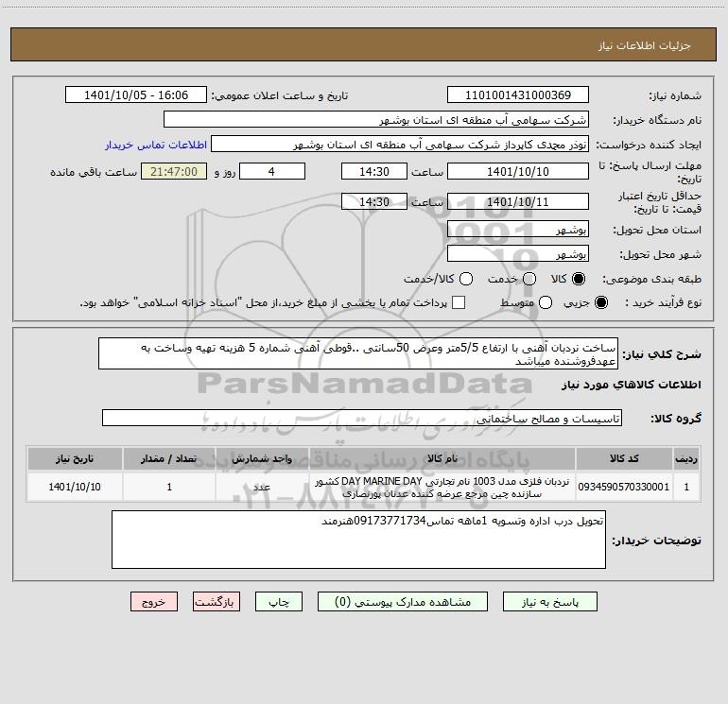Click the شماره نیاز field 1101001431000369
Viewport: 728px width, 704px height.
coord(518,95)
